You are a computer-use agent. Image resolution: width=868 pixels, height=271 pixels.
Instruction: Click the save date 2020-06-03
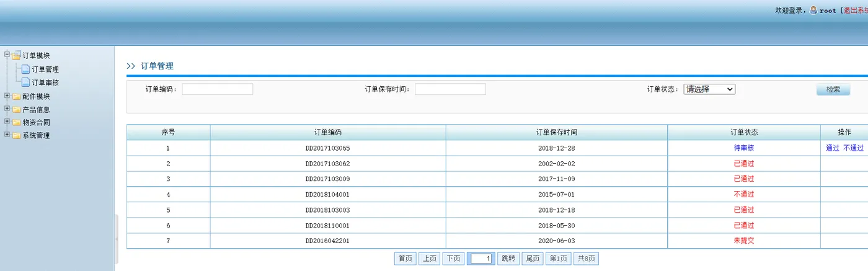[557, 241]
